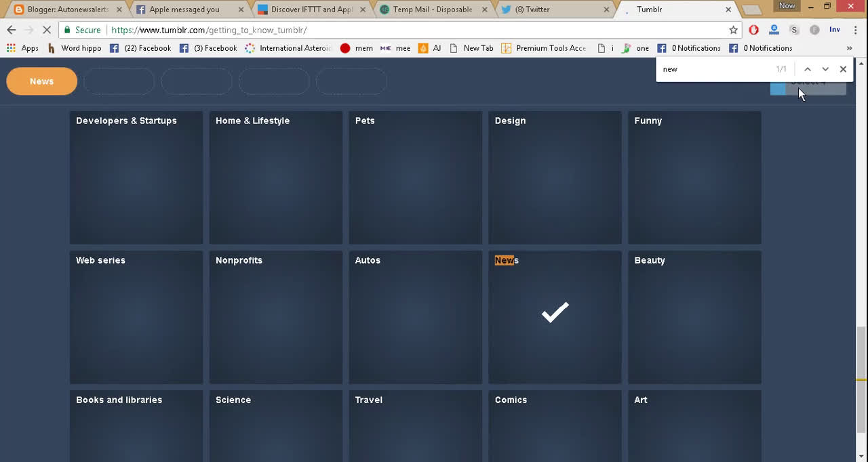
Task: Expand the bookmarks overflow chevron
Action: [849, 48]
